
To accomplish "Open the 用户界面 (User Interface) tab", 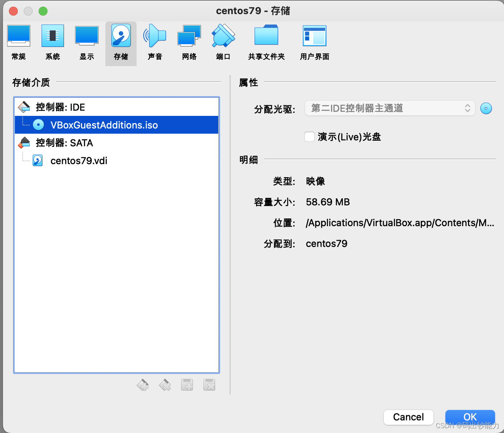I will point(315,43).
